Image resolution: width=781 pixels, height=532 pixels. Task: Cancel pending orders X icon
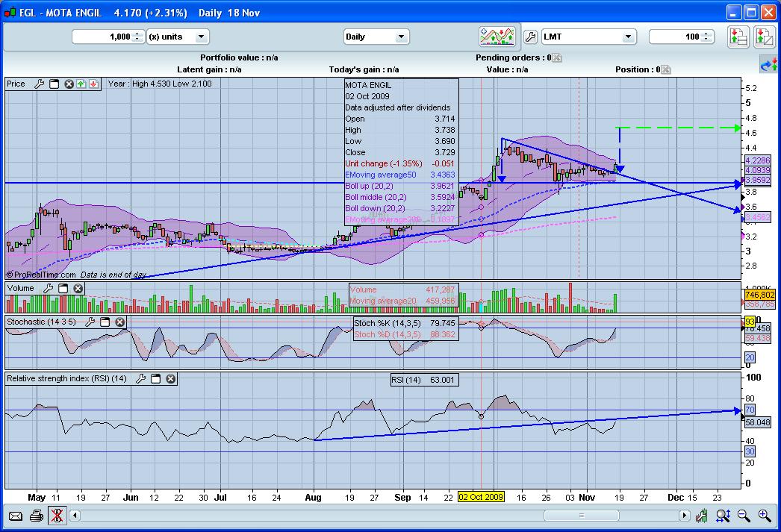(557, 57)
